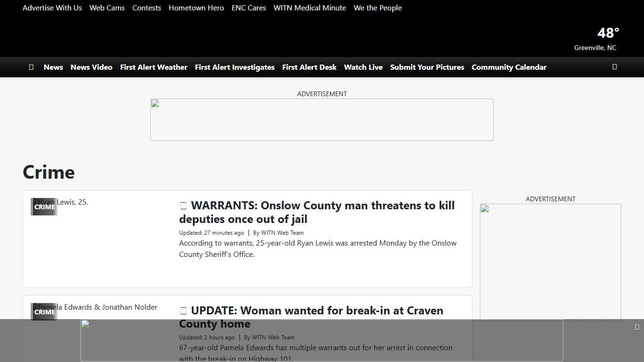Open the Web Cams link

pyautogui.click(x=107, y=8)
